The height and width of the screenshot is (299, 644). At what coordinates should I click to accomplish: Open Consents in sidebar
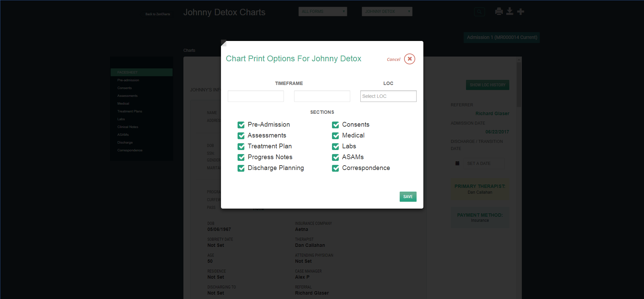(125, 88)
